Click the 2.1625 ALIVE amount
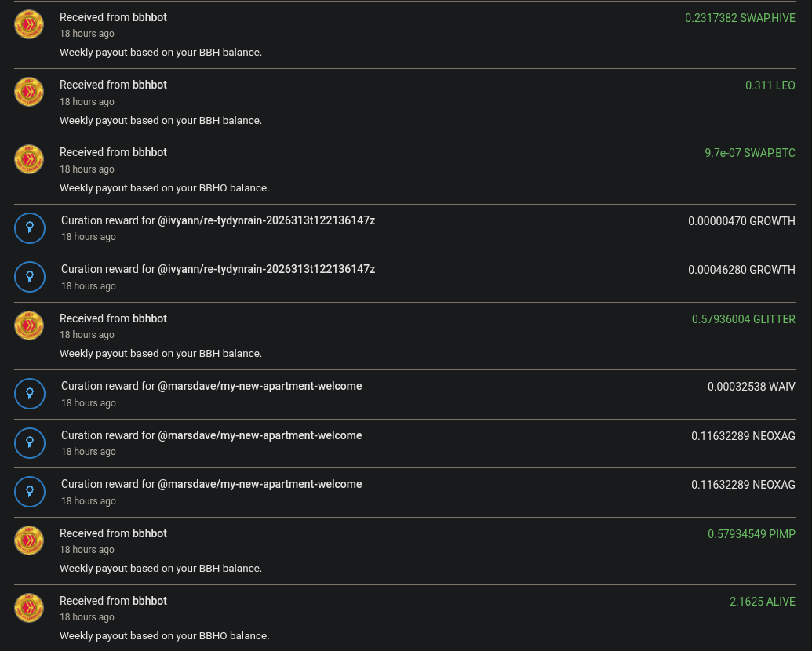The height and width of the screenshot is (651, 812). tap(762, 602)
